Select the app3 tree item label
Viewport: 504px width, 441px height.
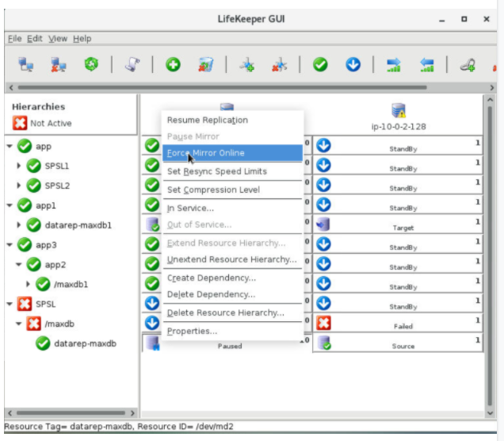tap(46, 245)
